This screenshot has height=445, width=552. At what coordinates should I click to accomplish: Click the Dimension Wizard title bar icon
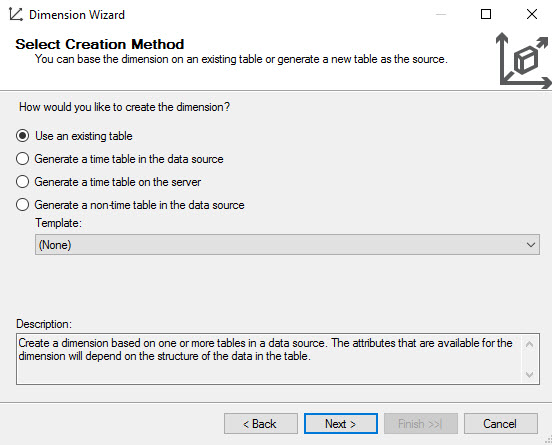[x=16, y=14]
